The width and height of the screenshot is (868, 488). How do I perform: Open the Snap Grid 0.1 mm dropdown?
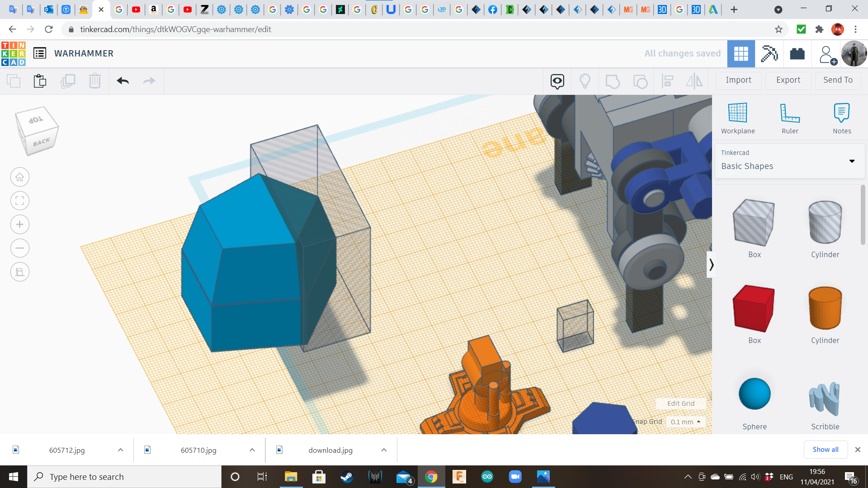pos(685,422)
